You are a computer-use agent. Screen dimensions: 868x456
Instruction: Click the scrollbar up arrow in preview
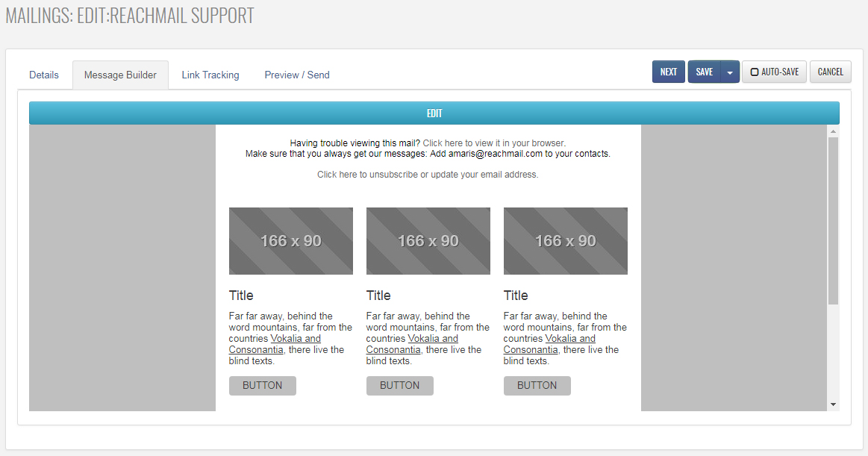(x=833, y=131)
